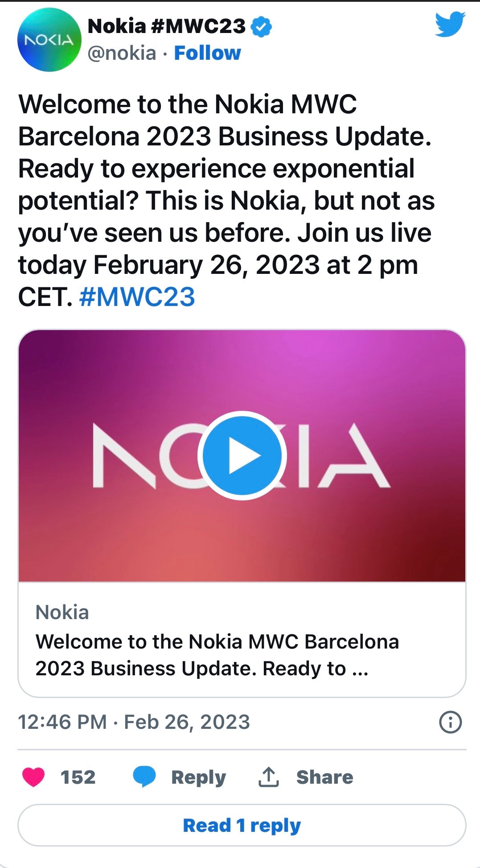Viewport: 480px width, 868px height.
Task: Play the Nokia video
Action: tap(242, 455)
